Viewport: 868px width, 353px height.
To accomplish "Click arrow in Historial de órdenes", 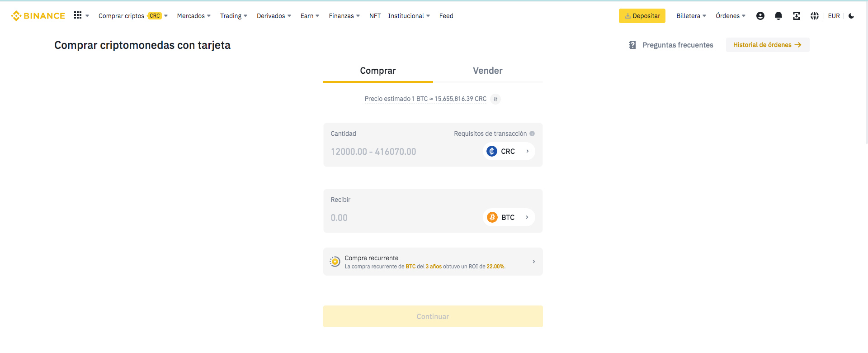I will [x=798, y=45].
